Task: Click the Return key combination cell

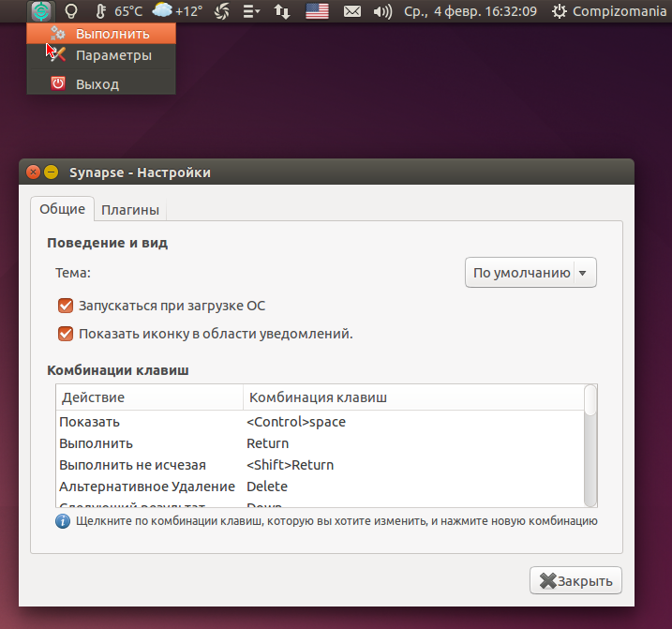Action: (x=267, y=443)
